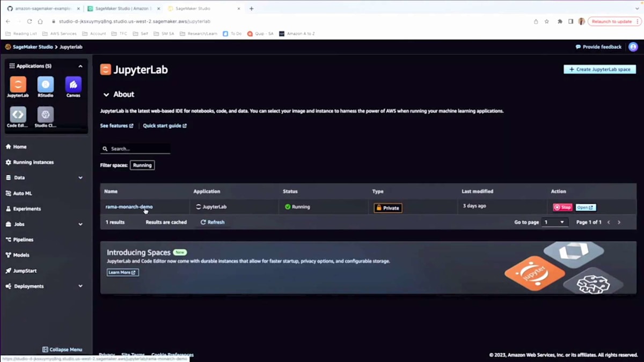Click the browser share icon
Screen dimensions: 644x362
click(x=536, y=21)
